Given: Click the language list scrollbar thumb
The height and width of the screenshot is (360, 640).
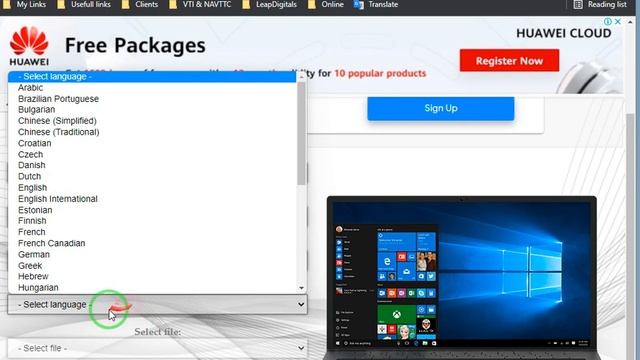Looking at the screenshot, I should coord(301,133).
